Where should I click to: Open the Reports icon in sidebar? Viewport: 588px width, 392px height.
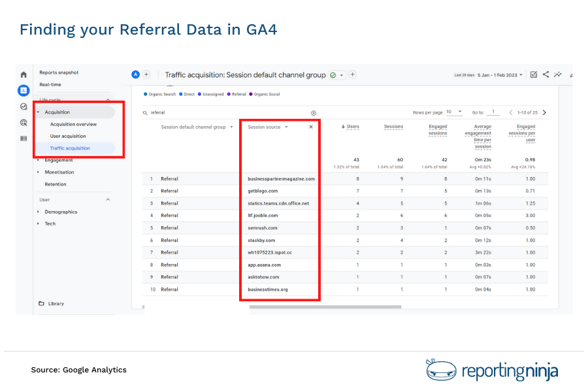coord(24,90)
